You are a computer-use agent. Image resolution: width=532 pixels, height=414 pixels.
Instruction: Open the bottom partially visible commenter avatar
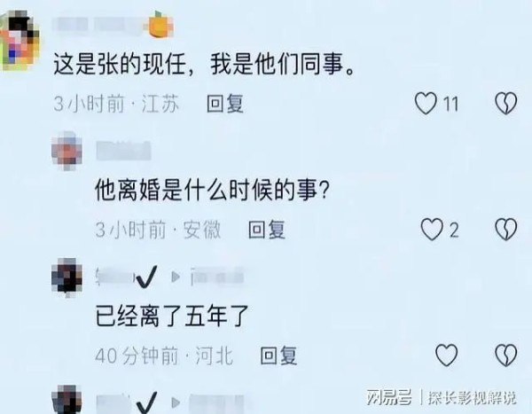pos(66,400)
